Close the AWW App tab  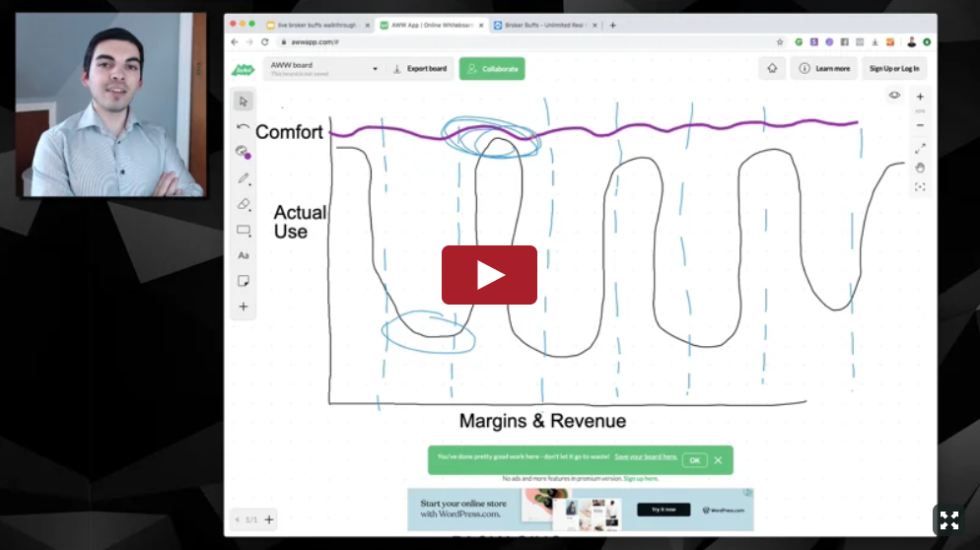click(x=481, y=26)
